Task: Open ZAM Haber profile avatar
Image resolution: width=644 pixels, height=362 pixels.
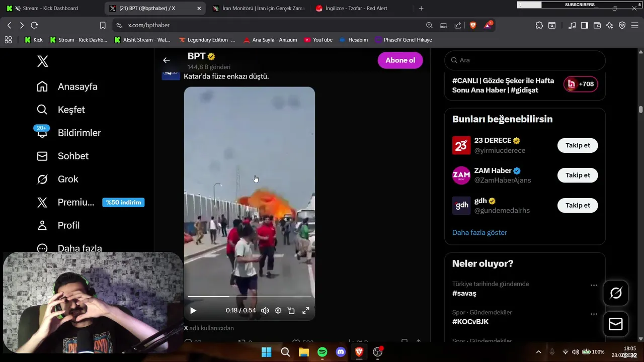Action: (x=461, y=175)
